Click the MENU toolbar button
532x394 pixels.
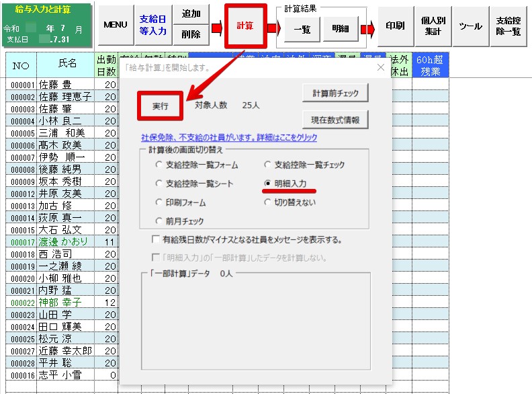click(116, 25)
